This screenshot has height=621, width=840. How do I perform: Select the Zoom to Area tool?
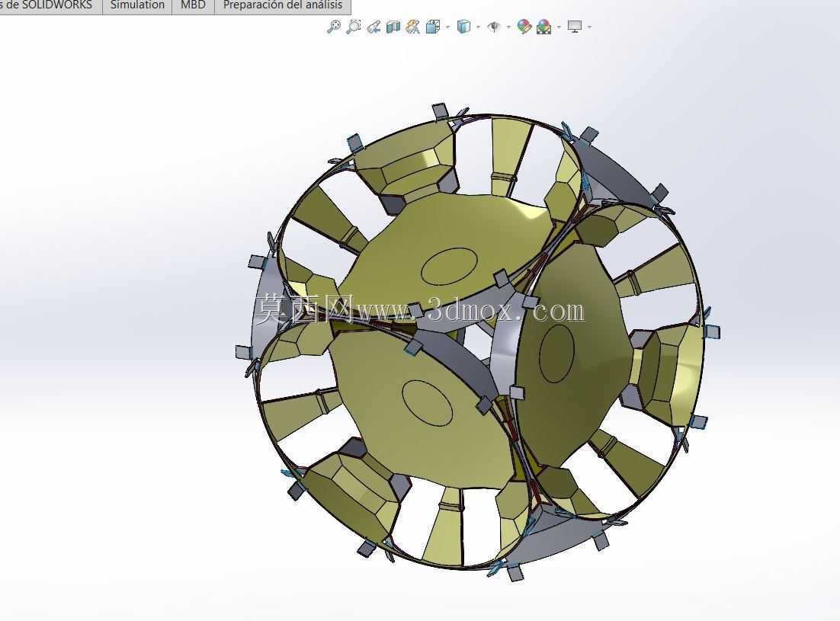[x=354, y=27]
